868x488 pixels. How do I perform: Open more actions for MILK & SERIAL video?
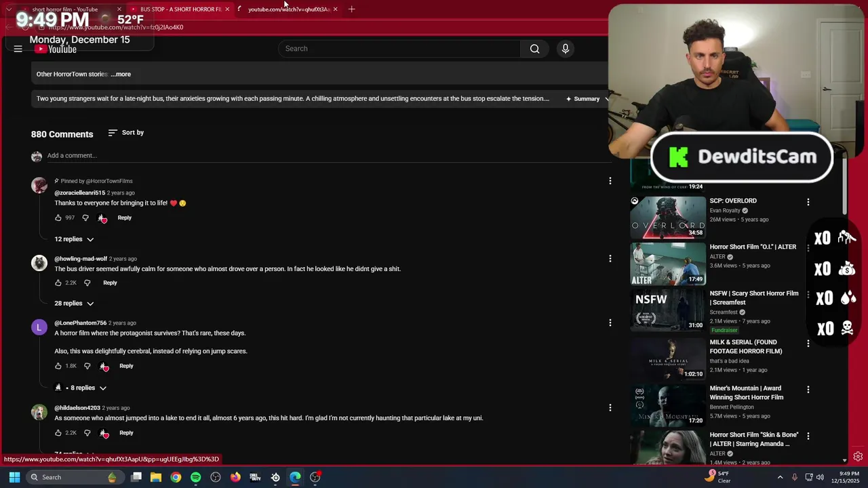coord(808,344)
